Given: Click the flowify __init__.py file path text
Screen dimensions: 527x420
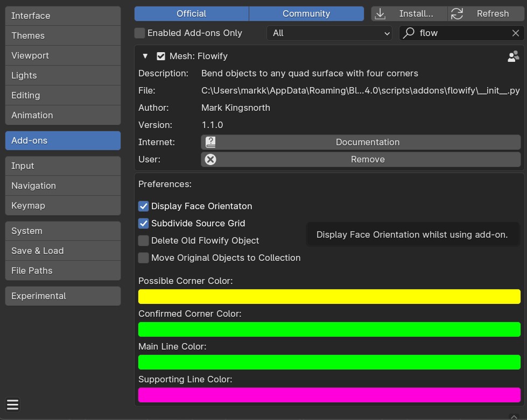Looking at the screenshot, I should point(361,91).
